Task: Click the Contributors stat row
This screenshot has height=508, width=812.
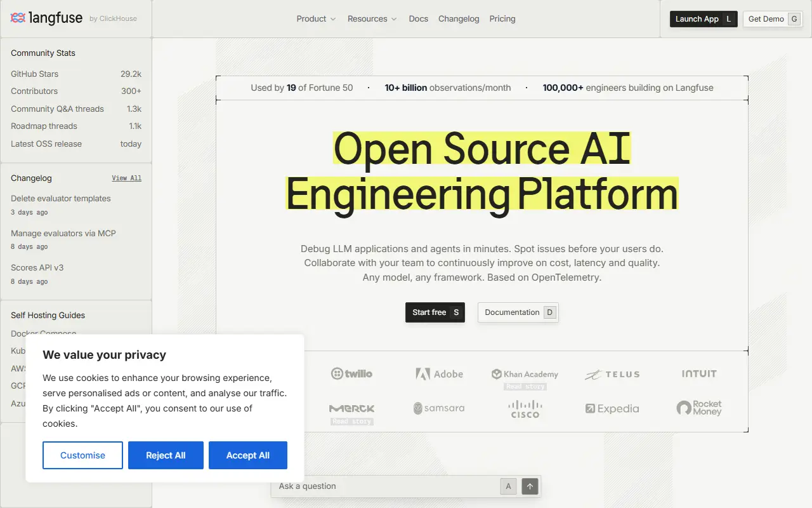Action: (76, 91)
